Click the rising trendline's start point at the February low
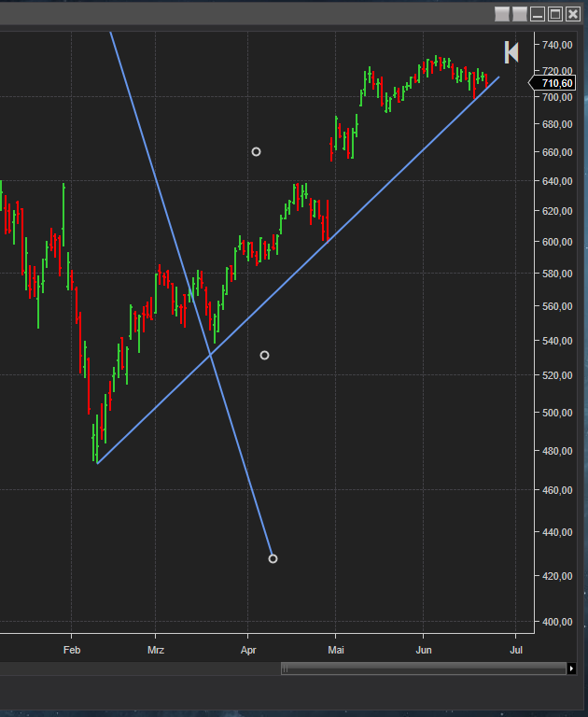The image size is (588, 717). click(97, 463)
